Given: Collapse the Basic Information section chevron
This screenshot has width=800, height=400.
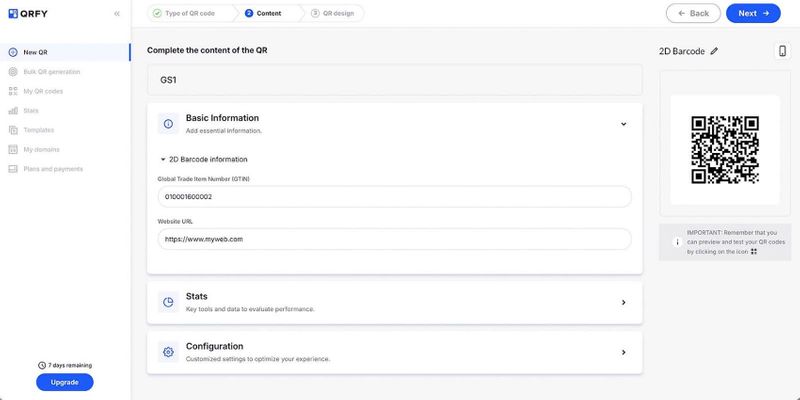Looking at the screenshot, I should pos(623,124).
